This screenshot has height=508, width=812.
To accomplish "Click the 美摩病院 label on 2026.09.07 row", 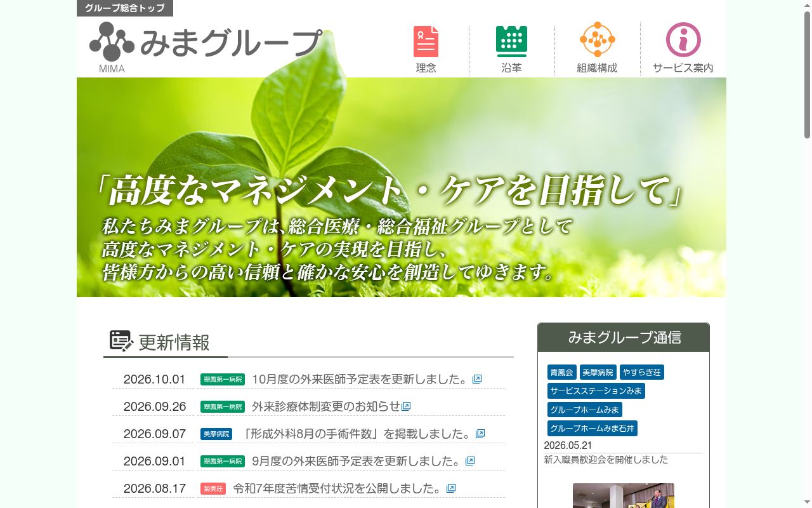I will pyautogui.click(x=216, y=434).
